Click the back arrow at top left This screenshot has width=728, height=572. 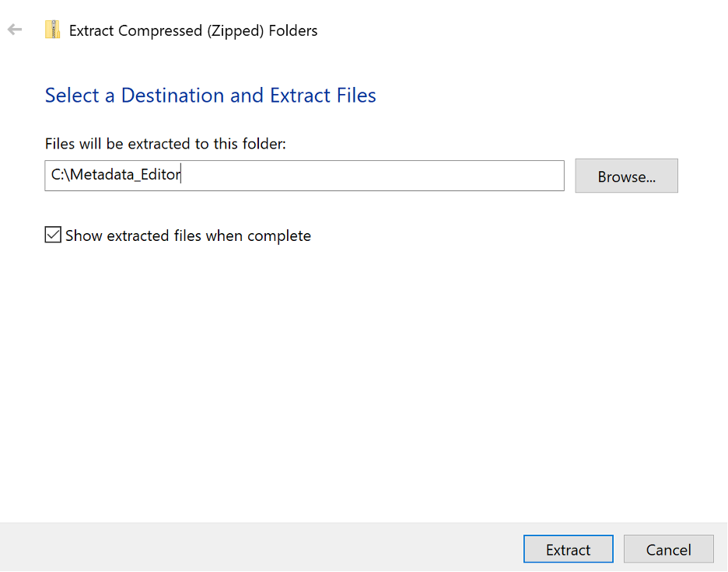pos(15,29)
